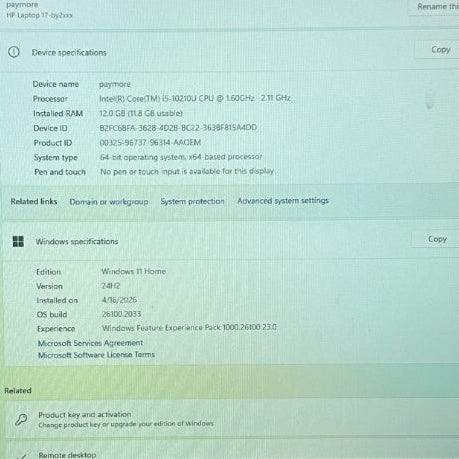Image resolution: width=459 pixels, height=459 pixels.
Task: Select the device name value paymore
Action: point(115,84)
